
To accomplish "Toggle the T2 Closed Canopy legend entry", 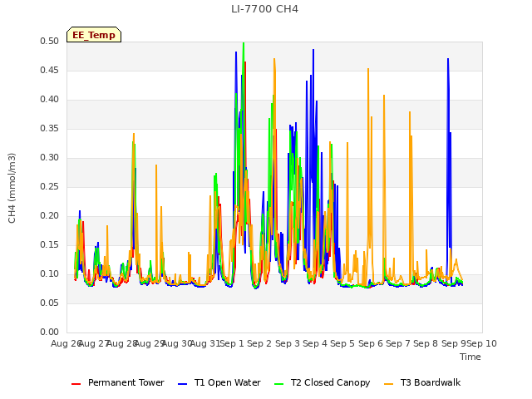I will click(x=322, y=382).
